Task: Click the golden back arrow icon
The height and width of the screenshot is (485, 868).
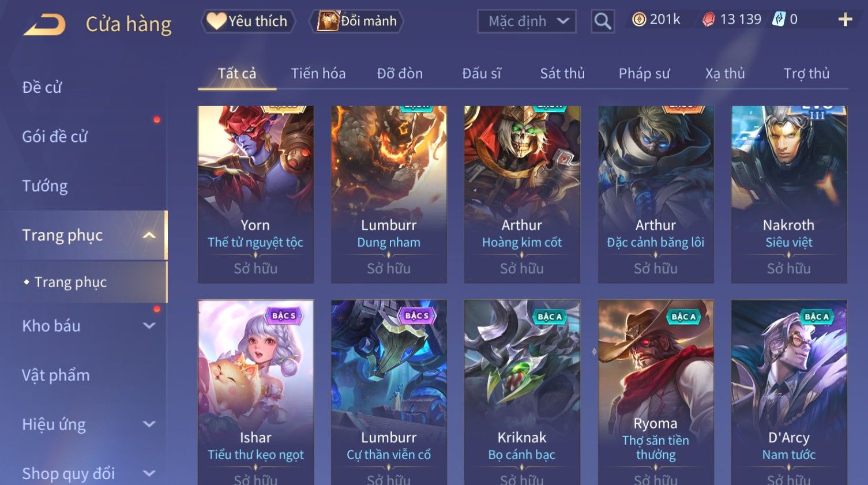Action: tap(44, 24)
